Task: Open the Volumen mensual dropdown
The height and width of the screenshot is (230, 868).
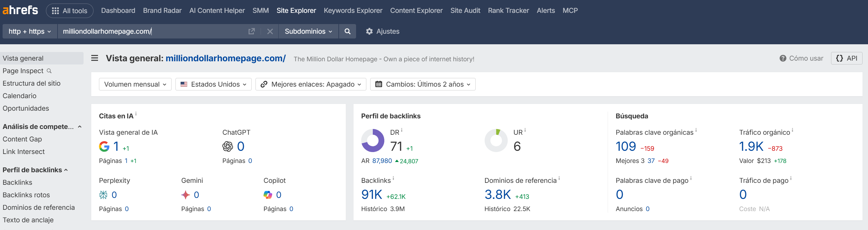Action: 135,84
